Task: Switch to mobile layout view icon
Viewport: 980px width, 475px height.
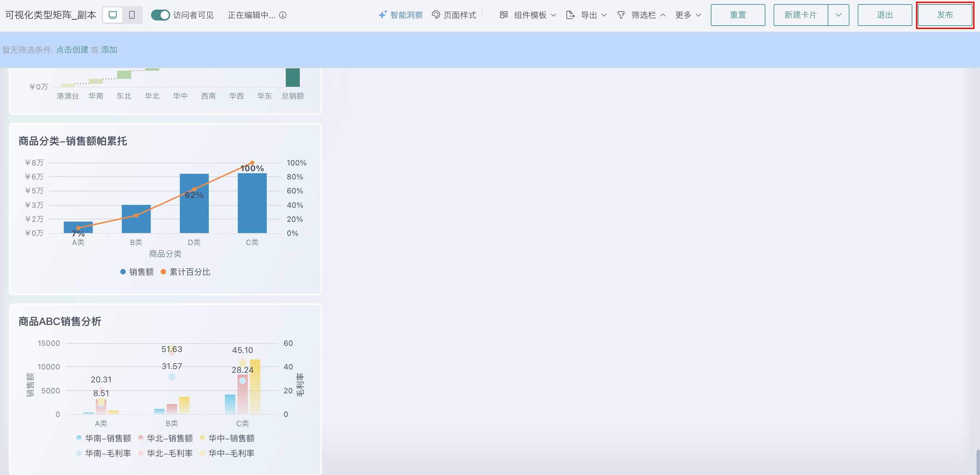Action: pos(132,15)
